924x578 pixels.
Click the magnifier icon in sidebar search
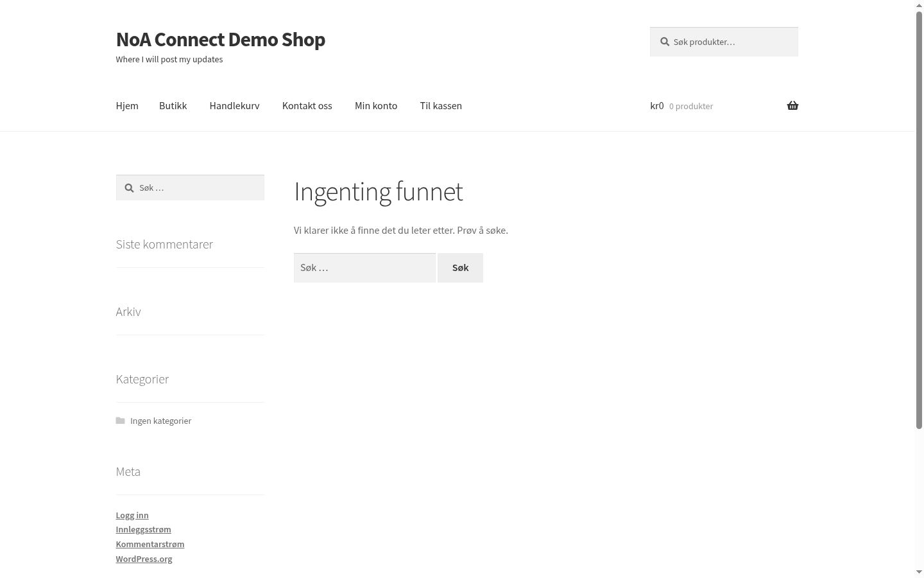(129, 188)
